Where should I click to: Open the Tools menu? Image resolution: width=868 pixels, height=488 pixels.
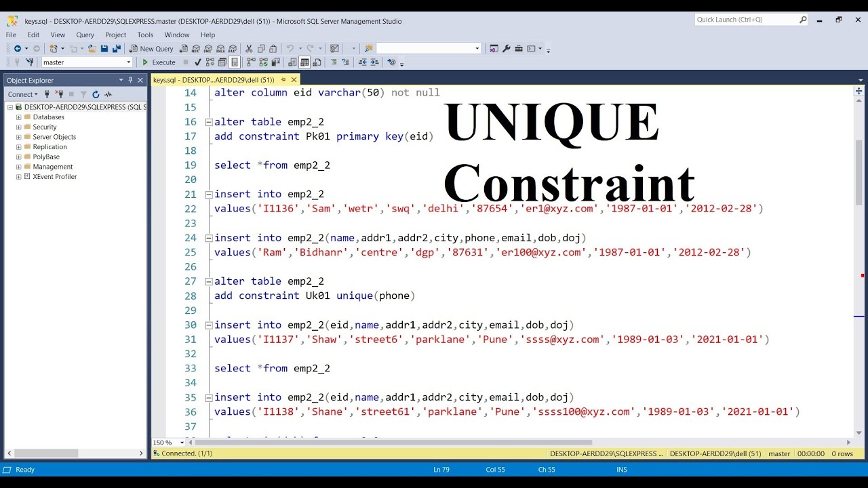pyautogui.click(x=145, y=35)
